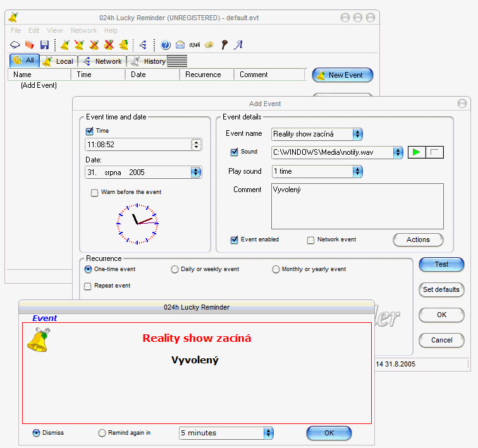Screen dimensions: 478x448
Task: Open the File menu
Action: 16,30
